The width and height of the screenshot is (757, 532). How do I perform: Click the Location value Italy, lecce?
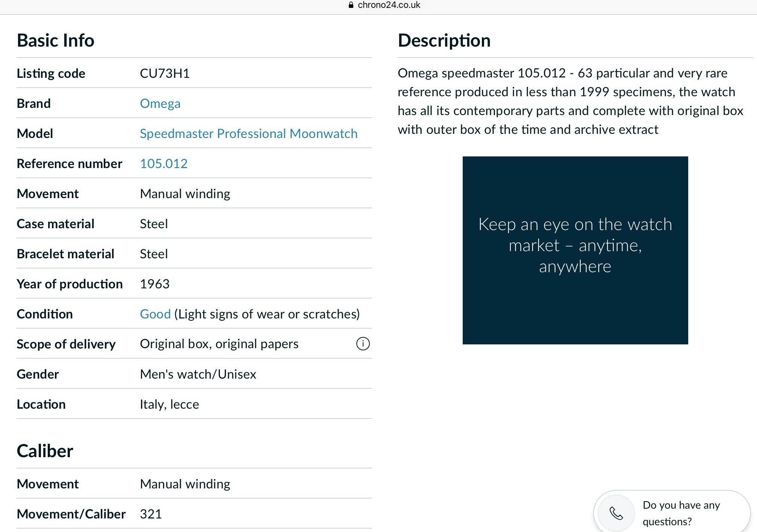point(169,404)
